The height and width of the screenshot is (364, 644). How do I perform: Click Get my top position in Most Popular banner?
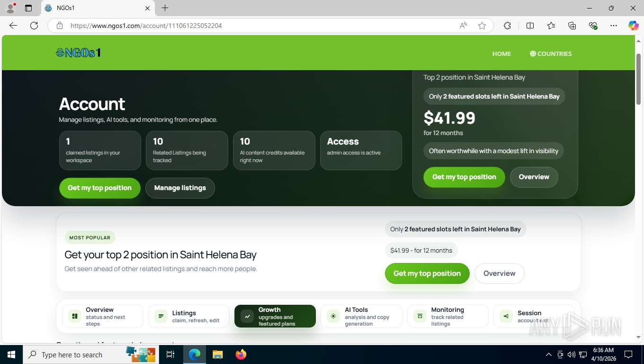pyautogui.click(x=427, y=273)
